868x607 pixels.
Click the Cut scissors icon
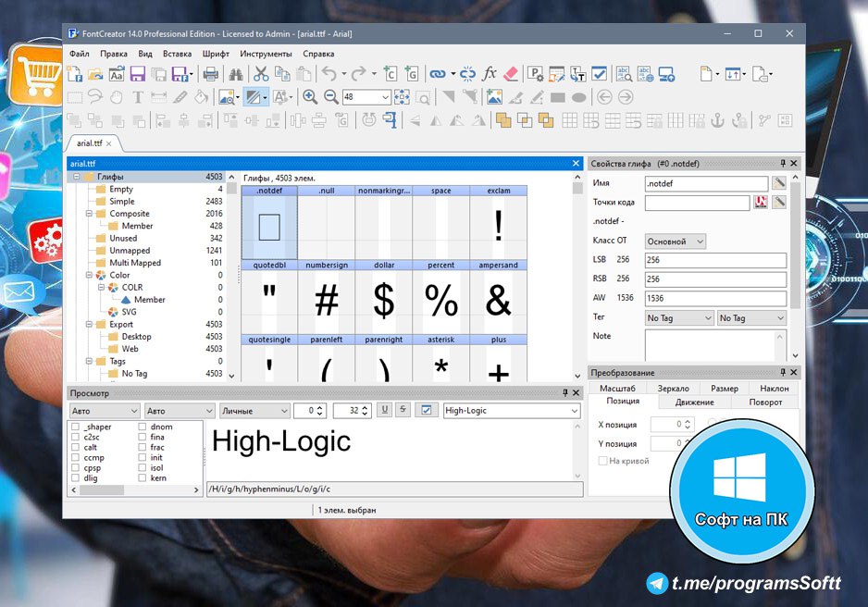click(261, 74)
